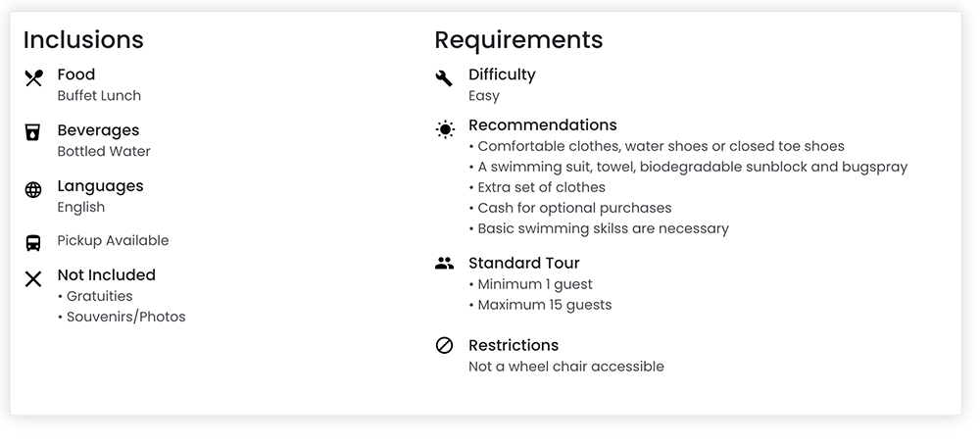Click the bus Pickup Available icon
Image resolution: width=980 pixels, height=444 pixels.
pyautogui.click(x=33, y=242)
